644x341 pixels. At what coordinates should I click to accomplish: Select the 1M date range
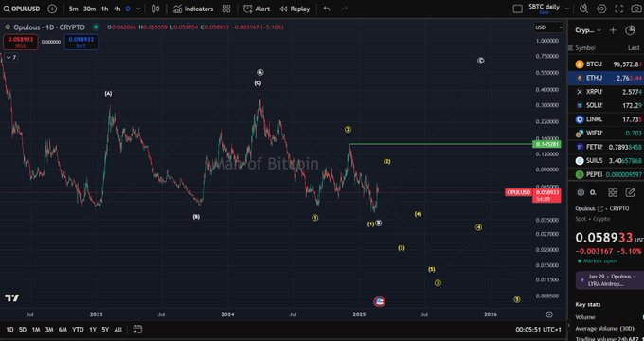pos(36,330)
